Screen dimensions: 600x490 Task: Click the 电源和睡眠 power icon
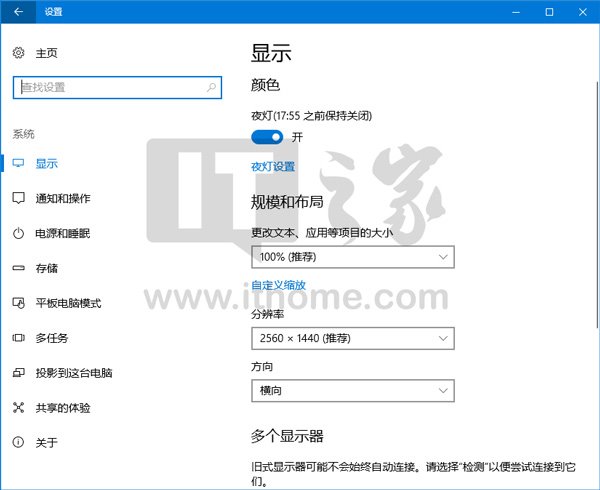18,233
